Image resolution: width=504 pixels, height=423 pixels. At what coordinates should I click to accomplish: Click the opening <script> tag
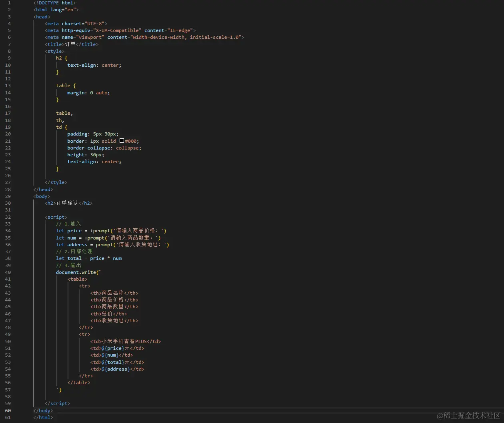56,217
